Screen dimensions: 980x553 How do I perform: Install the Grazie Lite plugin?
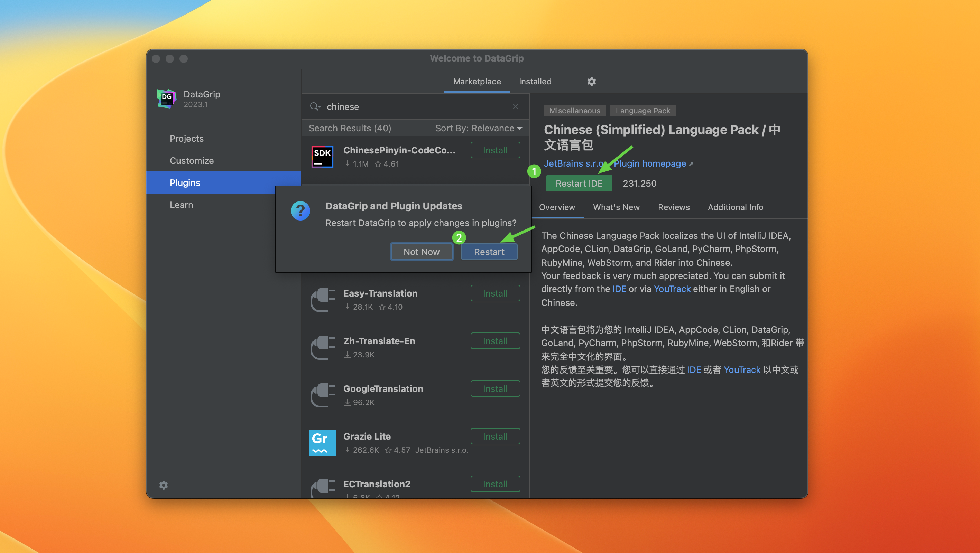tap(495, 436)
